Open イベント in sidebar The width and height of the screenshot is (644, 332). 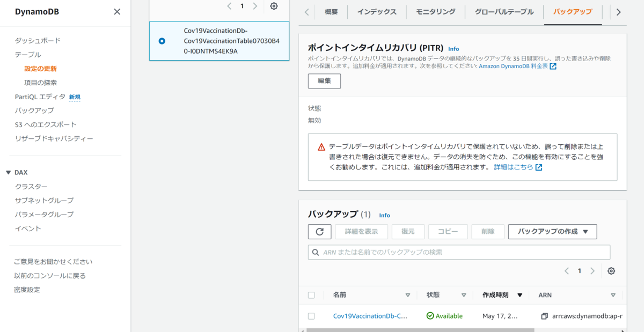[x=28, y=228]
